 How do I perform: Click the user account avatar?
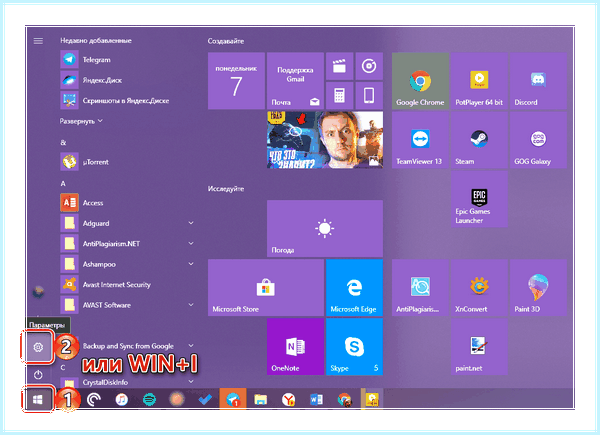coord(38,292)
